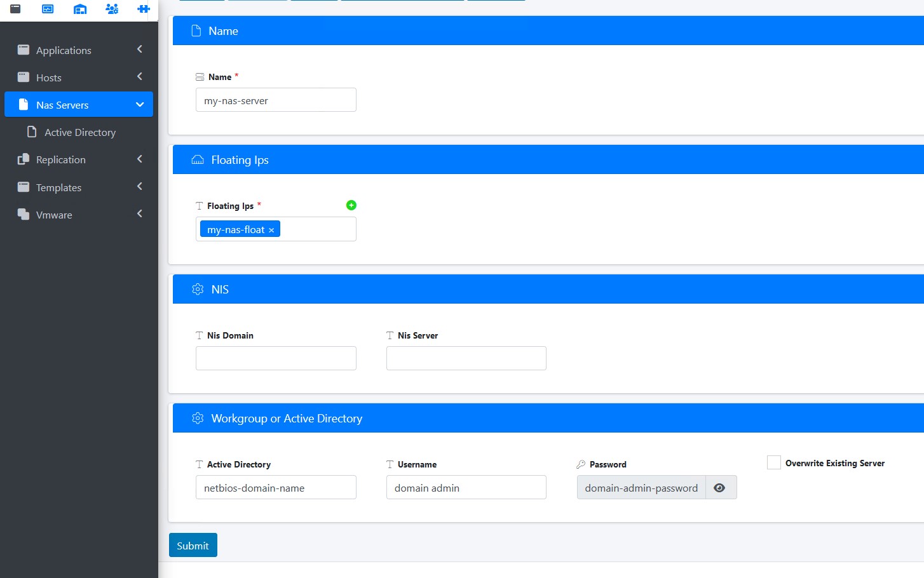
Task: Click the my-nas-float tag text
Action: [236, 229]
